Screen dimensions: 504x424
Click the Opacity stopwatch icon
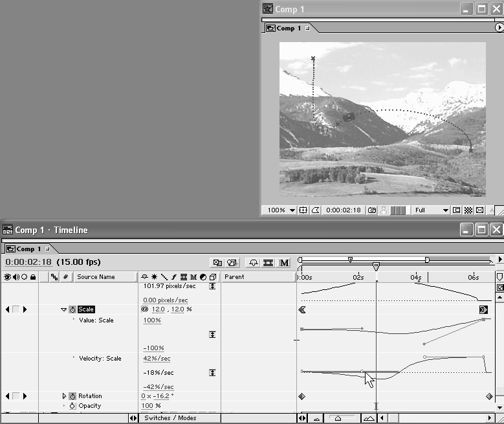[72, 406]
